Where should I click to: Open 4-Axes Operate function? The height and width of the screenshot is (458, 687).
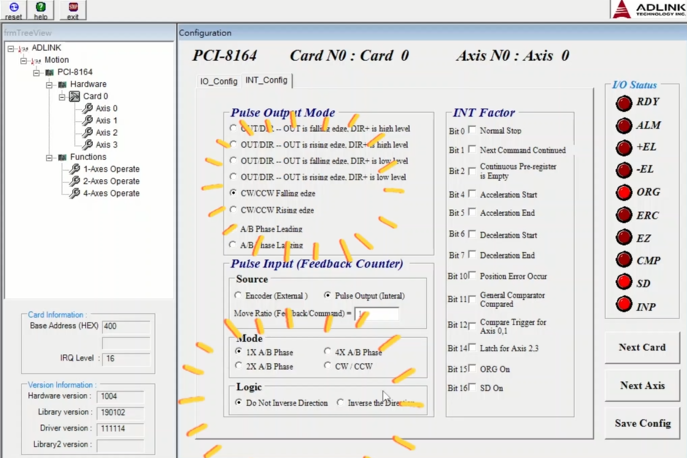[110, 193]
